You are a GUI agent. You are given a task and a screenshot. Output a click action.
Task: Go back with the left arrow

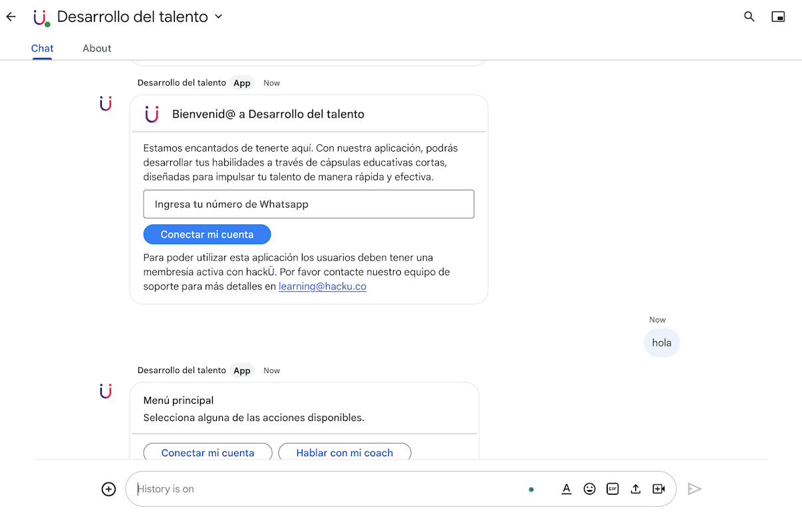point(11,17)
